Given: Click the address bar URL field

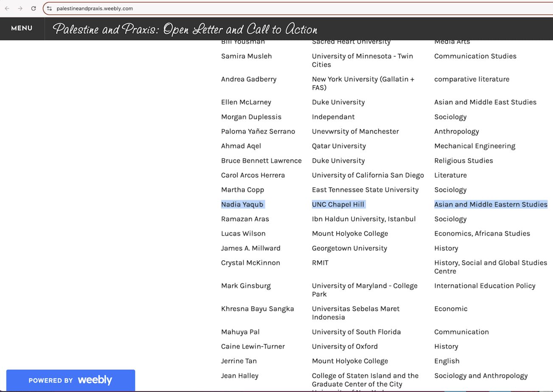Looking at the screenshot, I should click(255, 8).
